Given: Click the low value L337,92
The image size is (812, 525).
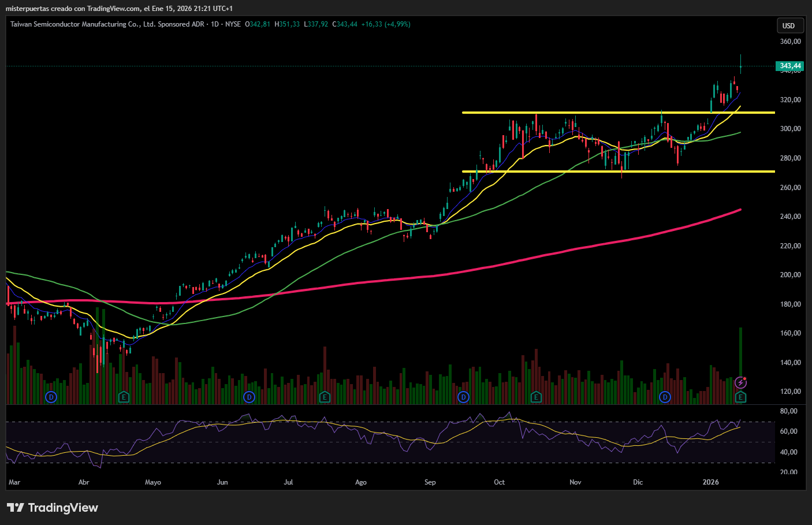Looking at the screenshot, I should [x=316, y=24].
